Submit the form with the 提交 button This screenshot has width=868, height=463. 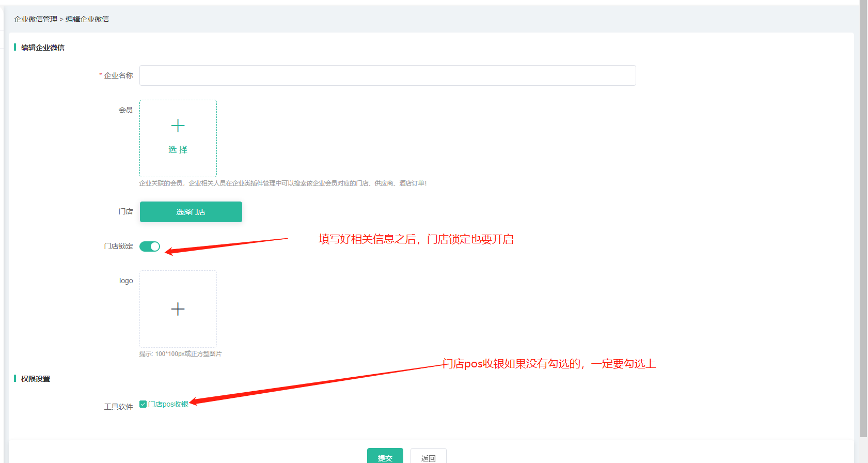pos(385,457)
